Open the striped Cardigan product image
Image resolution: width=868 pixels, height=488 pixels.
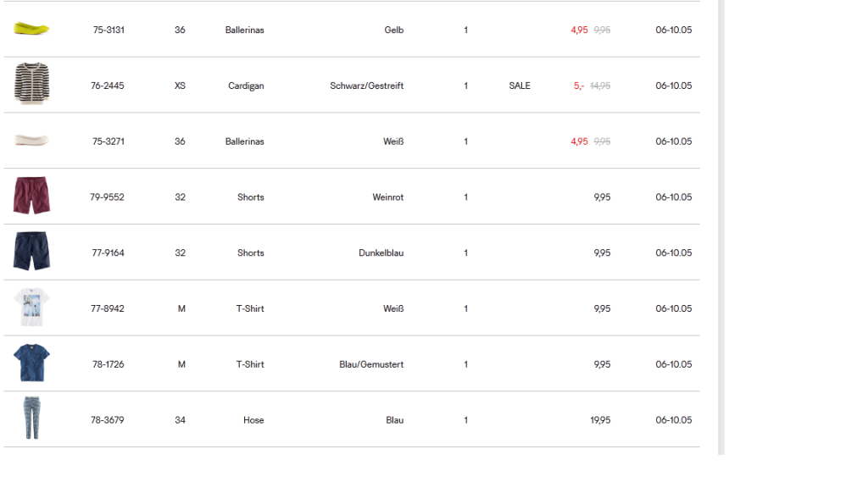31,84
